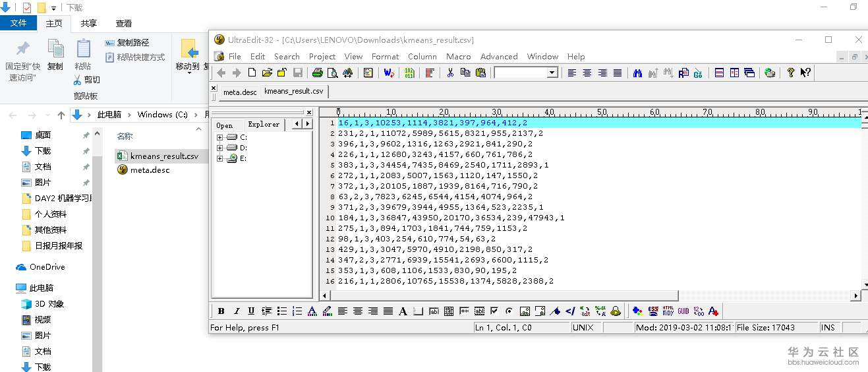Click the Goto line icon
The image size is (868, 372).
point(698,73)
